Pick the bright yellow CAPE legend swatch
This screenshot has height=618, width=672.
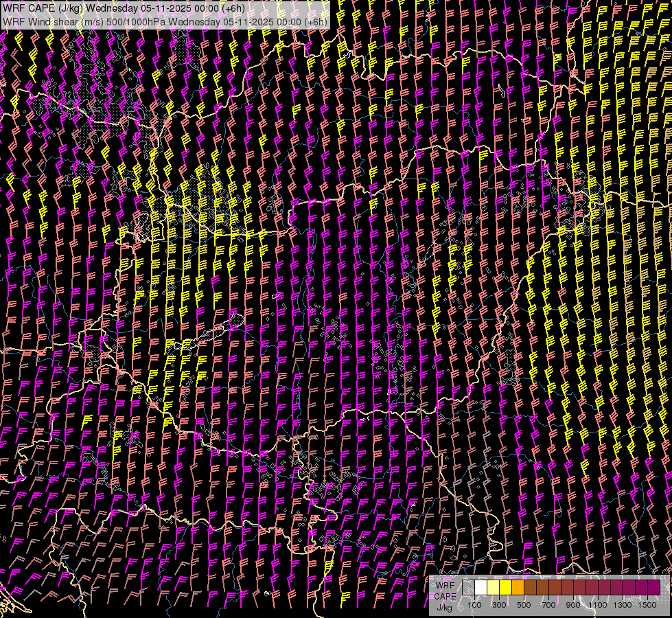506,587
